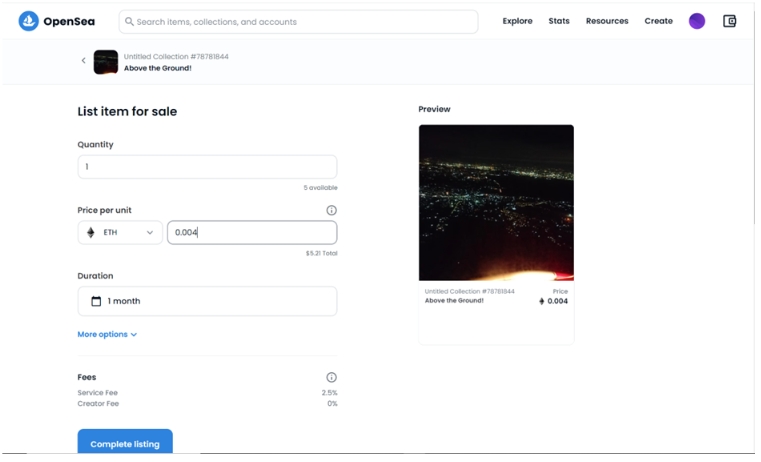
Task: Open the 1 month duration picker
Action: coord(207,301)
